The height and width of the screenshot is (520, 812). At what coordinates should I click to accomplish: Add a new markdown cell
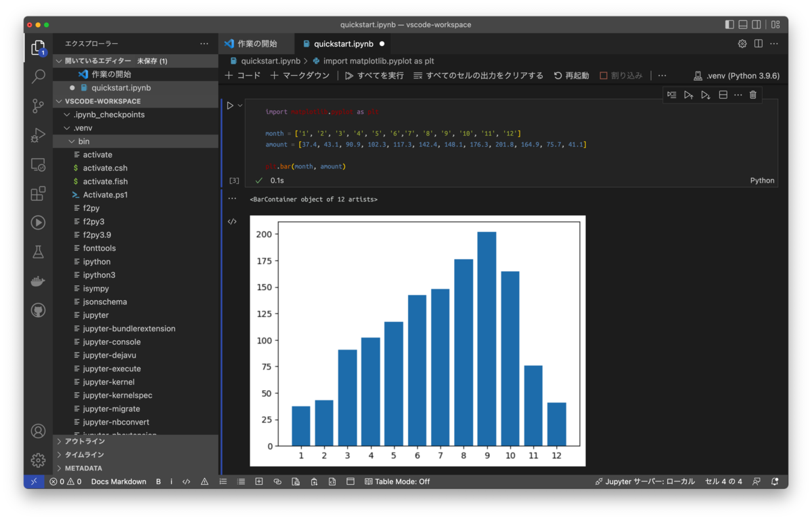300,75
